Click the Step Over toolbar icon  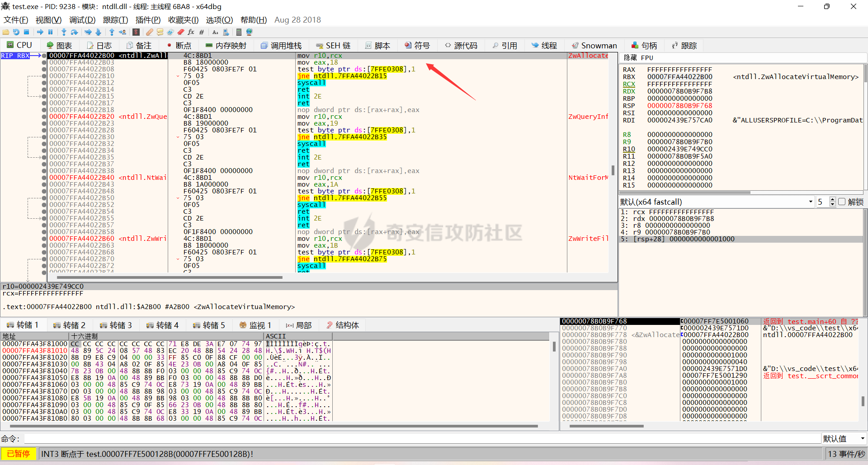coord(75,32)
